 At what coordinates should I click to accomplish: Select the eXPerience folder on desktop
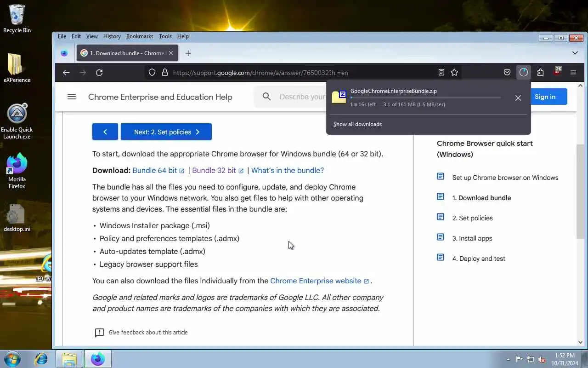pos(17,68)
